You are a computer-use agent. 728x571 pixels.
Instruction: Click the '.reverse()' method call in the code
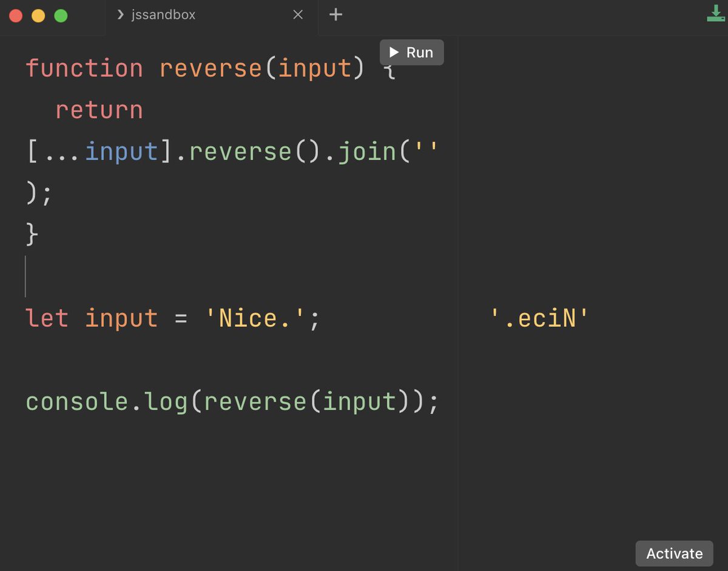[x=248, y=152]
